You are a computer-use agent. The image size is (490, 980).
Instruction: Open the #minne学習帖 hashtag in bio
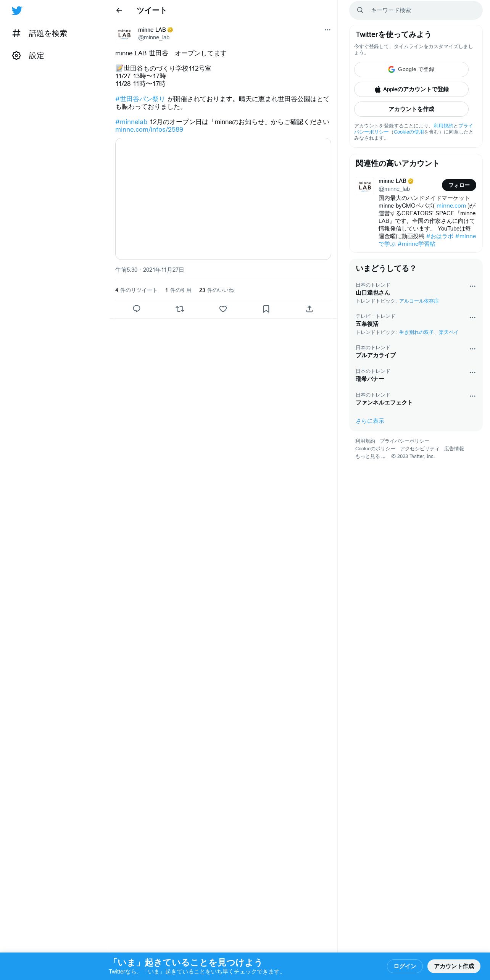click(416, 244)
